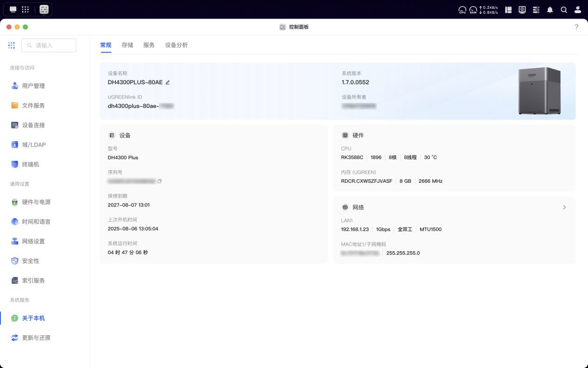
Task: Click model value DH4300 Plus
Action: point(123,158)
